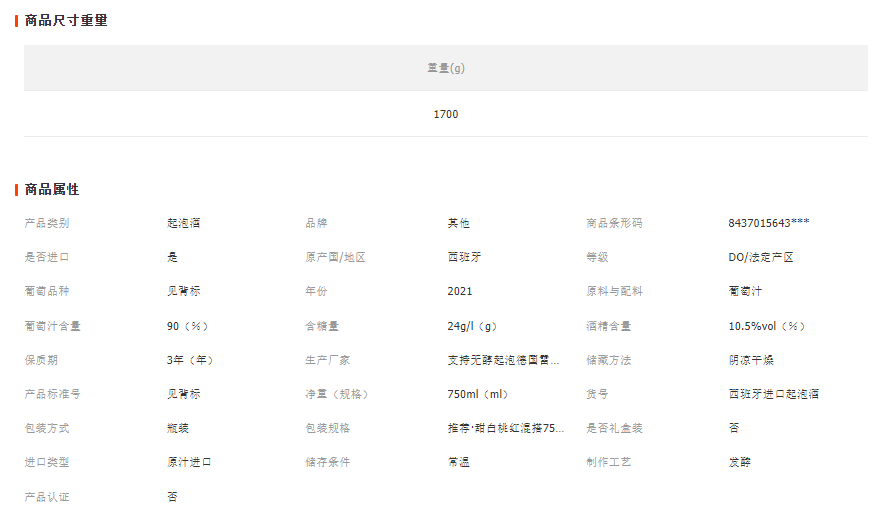Click the barcode value 8437015643***
The width and height of the screenshot is (879, 519).
[769, 223]
